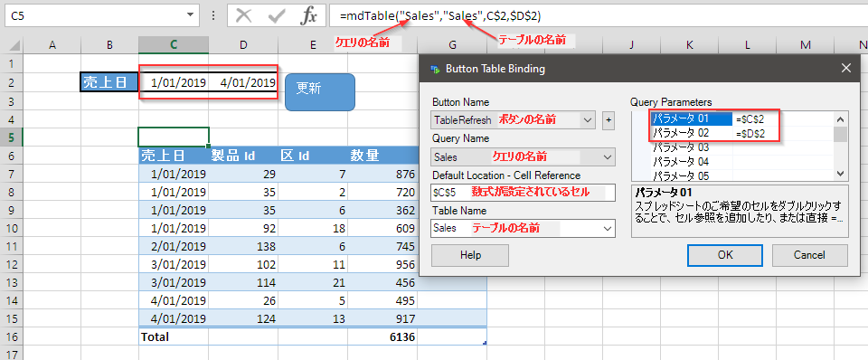
Task: Select row 16 header
Action: [12, 336]
